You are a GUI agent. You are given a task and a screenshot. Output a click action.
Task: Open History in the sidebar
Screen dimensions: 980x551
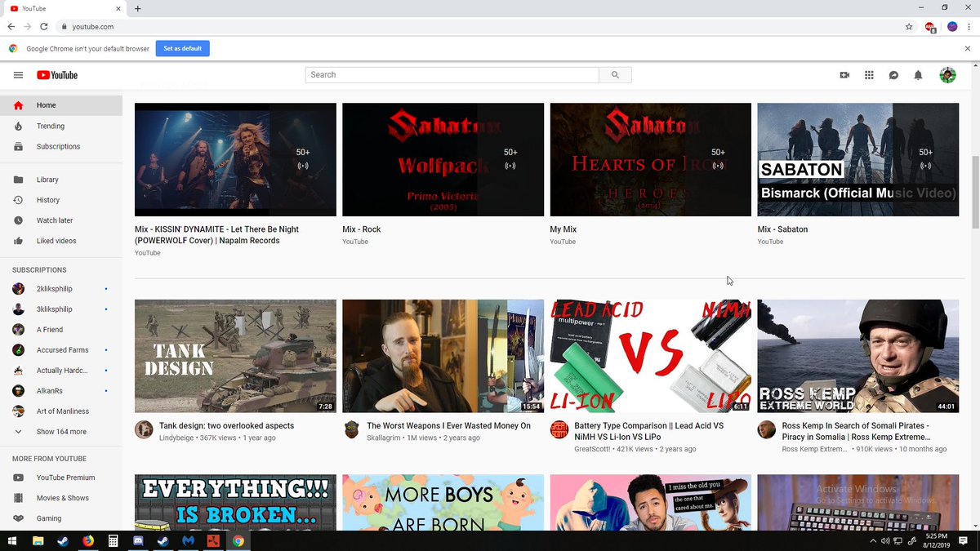coord(61,200)
